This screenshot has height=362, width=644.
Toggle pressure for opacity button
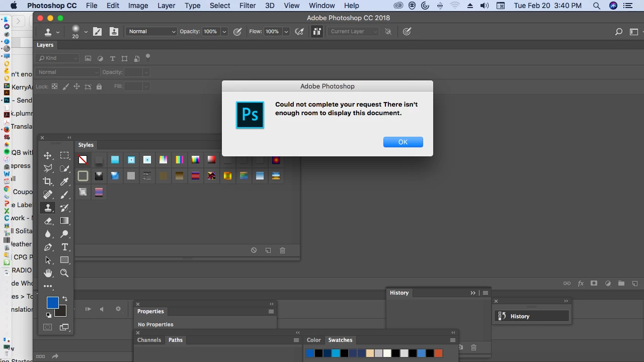[x=238, y=32]
